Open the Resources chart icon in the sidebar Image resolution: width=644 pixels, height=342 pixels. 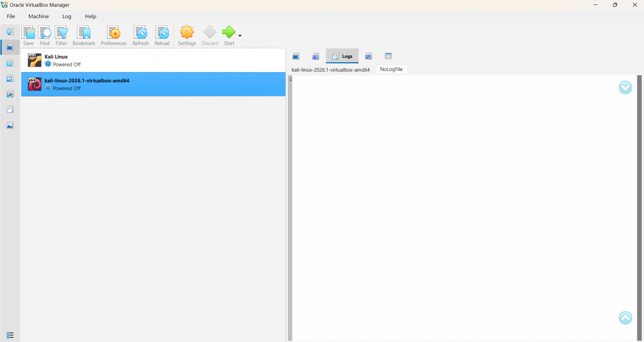(10, 125)
